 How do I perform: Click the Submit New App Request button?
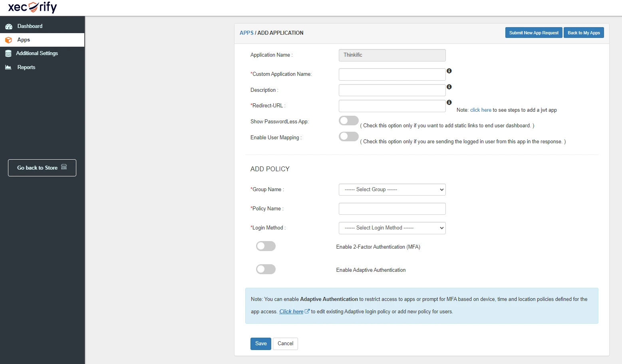533,32
